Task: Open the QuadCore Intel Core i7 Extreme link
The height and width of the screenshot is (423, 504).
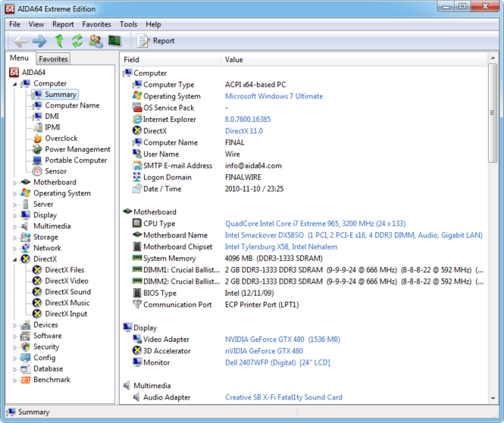Action: click(315, 224)
